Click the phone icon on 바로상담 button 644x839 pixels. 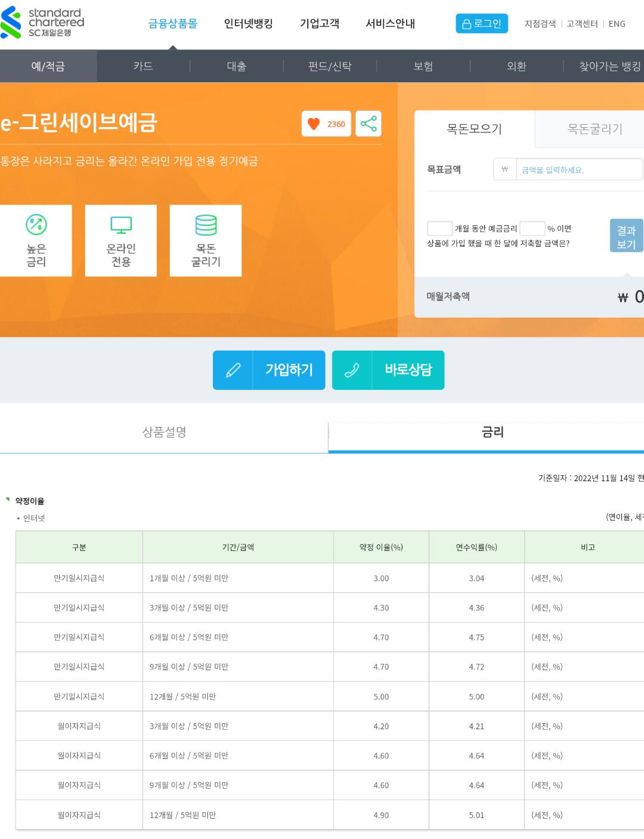tap(352, 370)
